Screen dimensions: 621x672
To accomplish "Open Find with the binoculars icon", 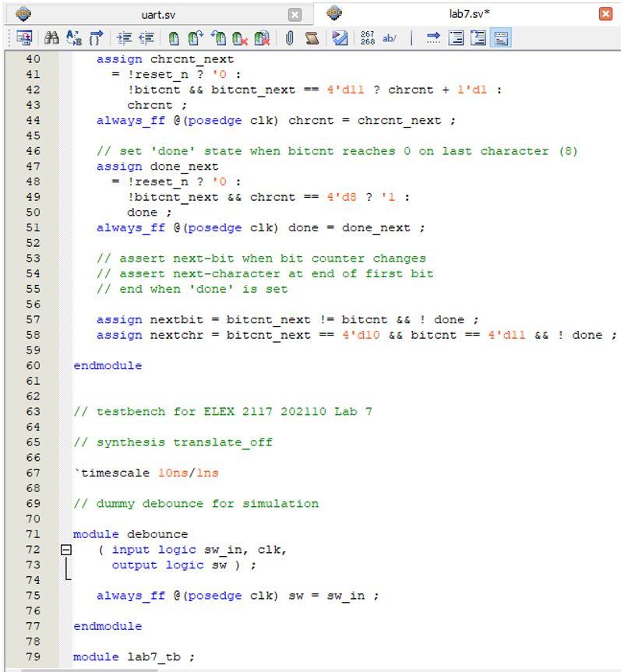I will [51, 38].
